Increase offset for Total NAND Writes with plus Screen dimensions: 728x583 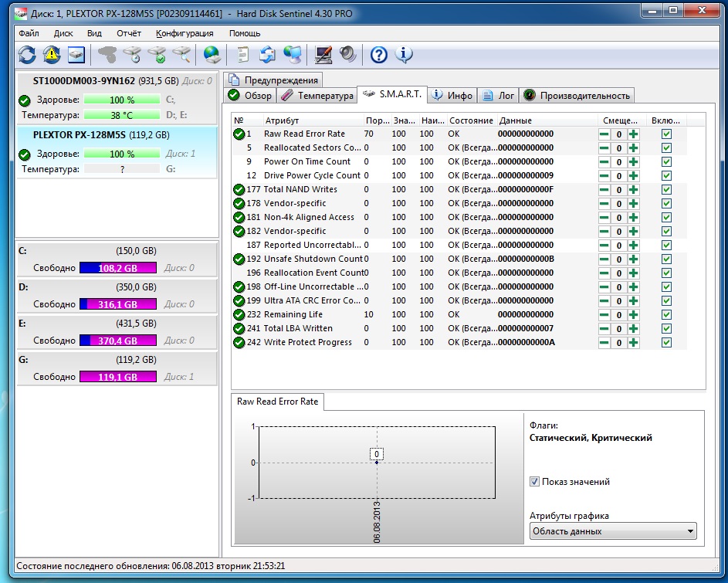point(634,189)
